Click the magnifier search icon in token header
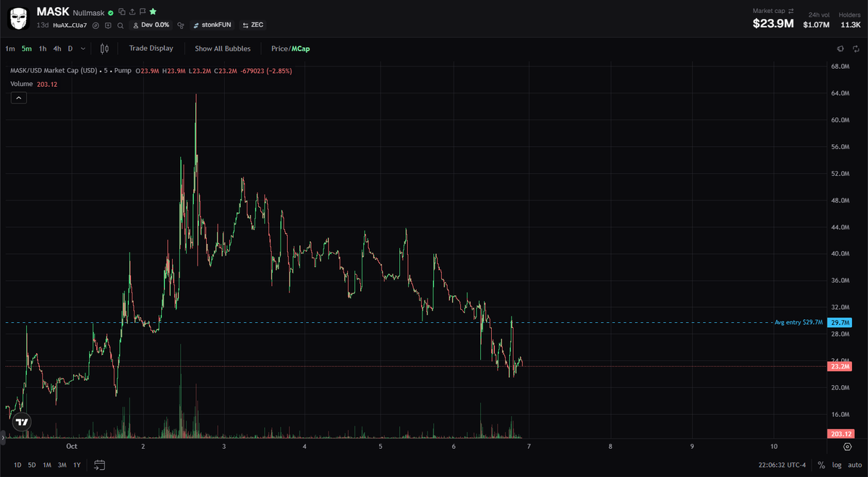Viewport: 868px width, 477px height. (x=120, y=25)
